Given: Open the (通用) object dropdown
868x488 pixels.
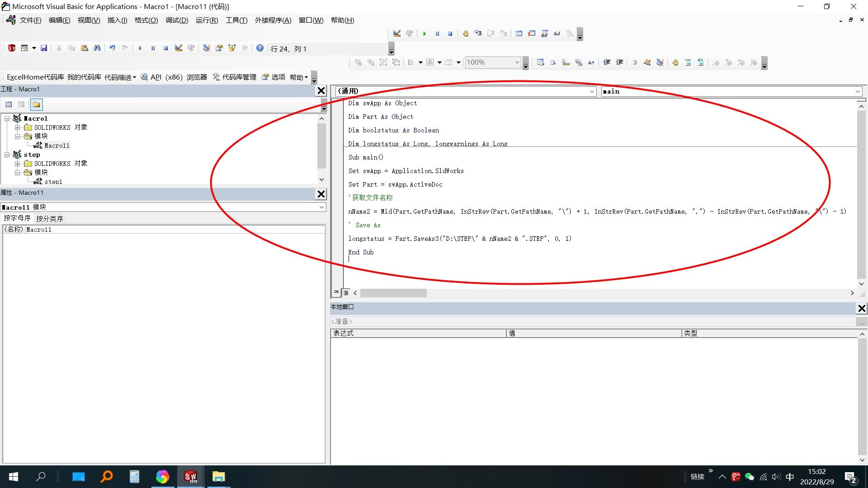Looking at the screenshot, I should point(592,91).
